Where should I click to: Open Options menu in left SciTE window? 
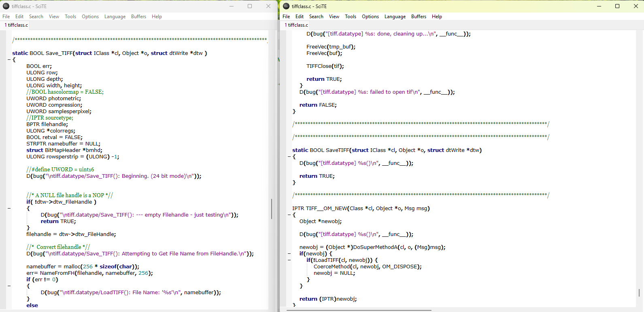[90, 17]
